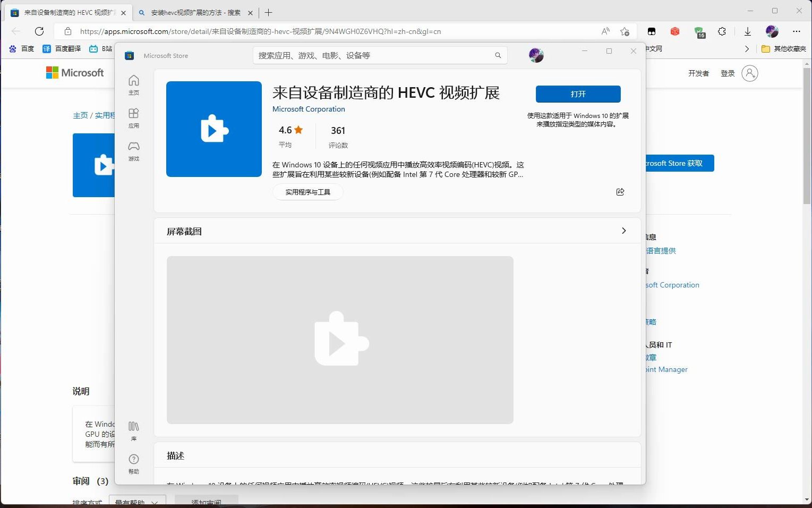The image size is (812, 508).
Task: Open browser downloads icon
Action: (x=748, y=31)
